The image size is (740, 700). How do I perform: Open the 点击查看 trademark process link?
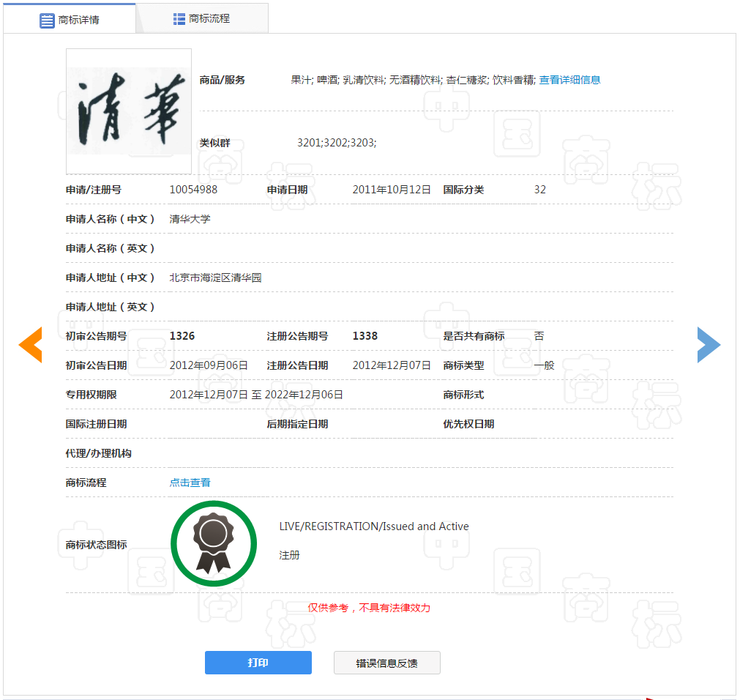pyautogui.click(x=190, y=483)
